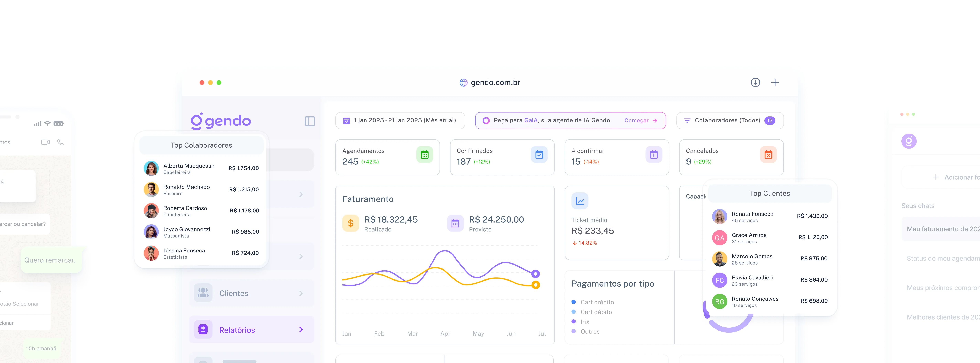This screenshot has width=980, height=363.
Task: Toggle the Pix legend item
Action: [x=585, y=322]
